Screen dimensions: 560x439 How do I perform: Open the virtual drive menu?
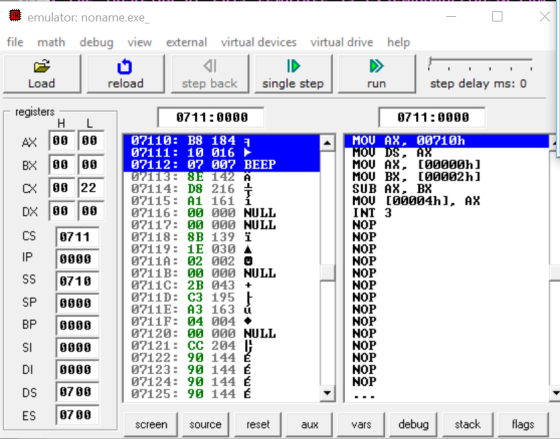[x=342, y=42]
